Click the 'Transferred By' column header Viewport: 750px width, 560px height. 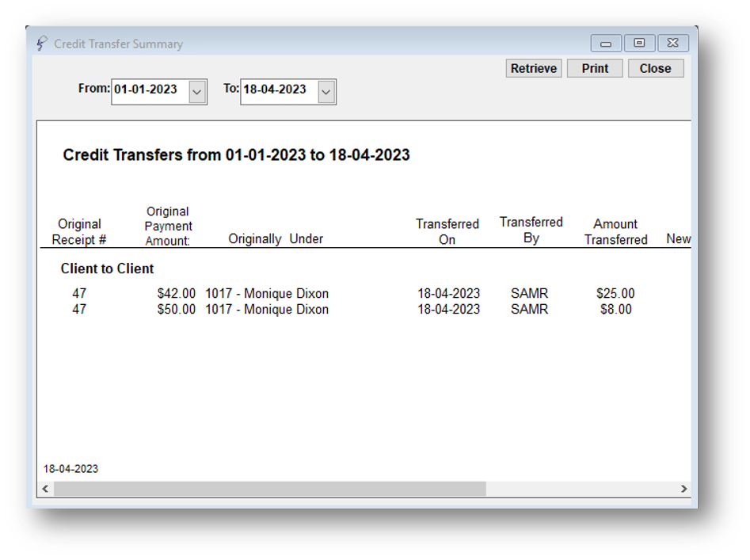[531, 230]
